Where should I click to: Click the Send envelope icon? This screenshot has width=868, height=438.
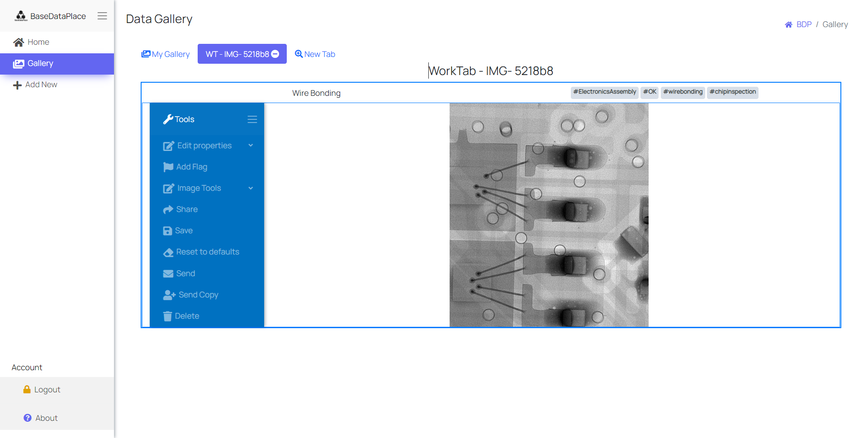[168, 273]
